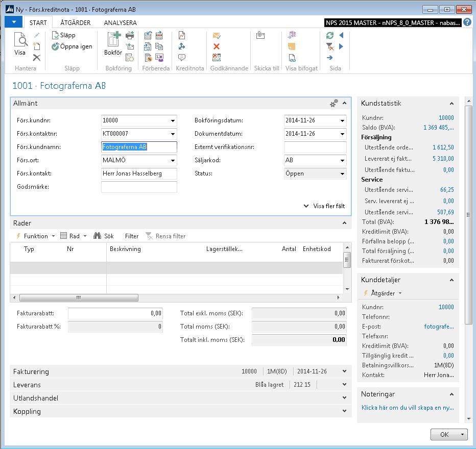Expand the Koppling FastTab
The image size is (476, 449).
click(345, 411)
